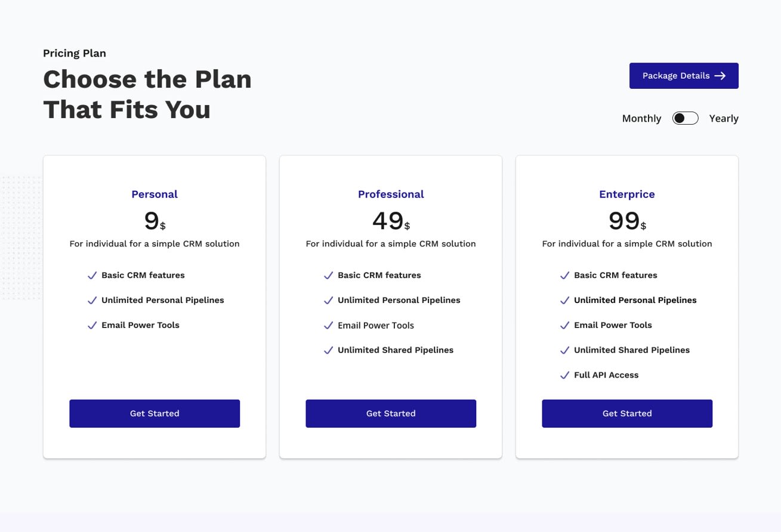Click checkmark beside Full API Access
Viewport: 781px width, 532px height.
coord(564,376)
